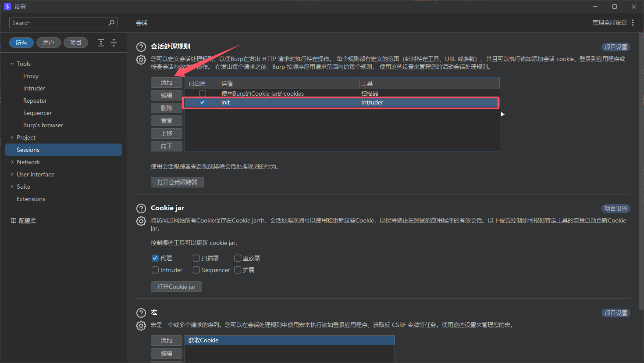644x363 pixels.
Task: Select Proxy in the settings tree
Action: click(31, 76)
